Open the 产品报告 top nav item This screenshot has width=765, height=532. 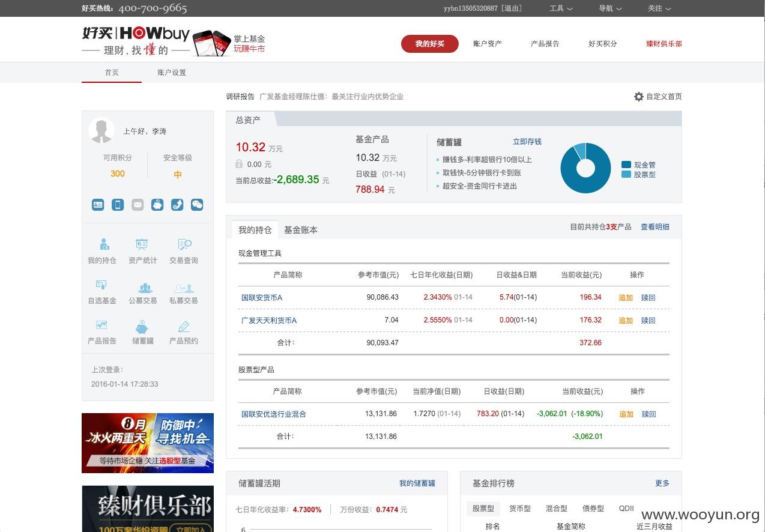tap(545, 44)
